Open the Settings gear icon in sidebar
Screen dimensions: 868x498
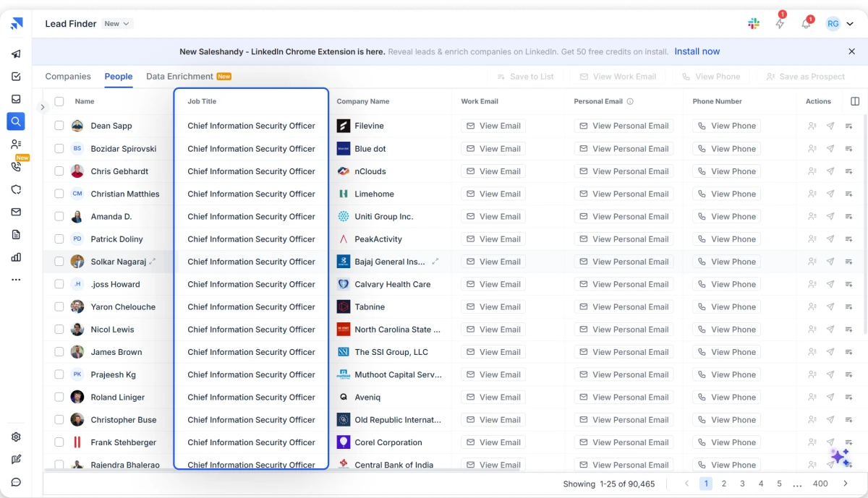click(16, 437)
